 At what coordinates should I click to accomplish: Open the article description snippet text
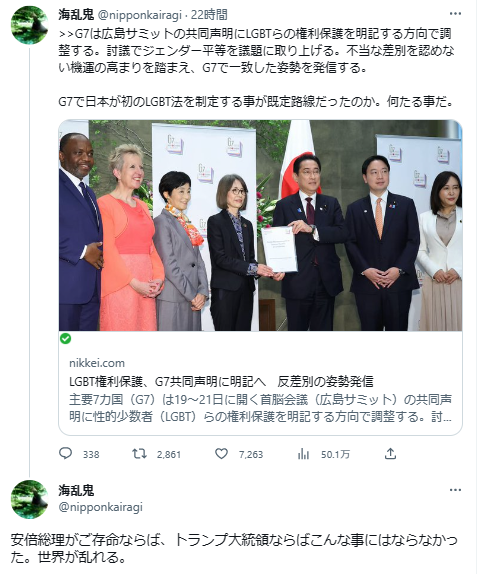point(260,408)
